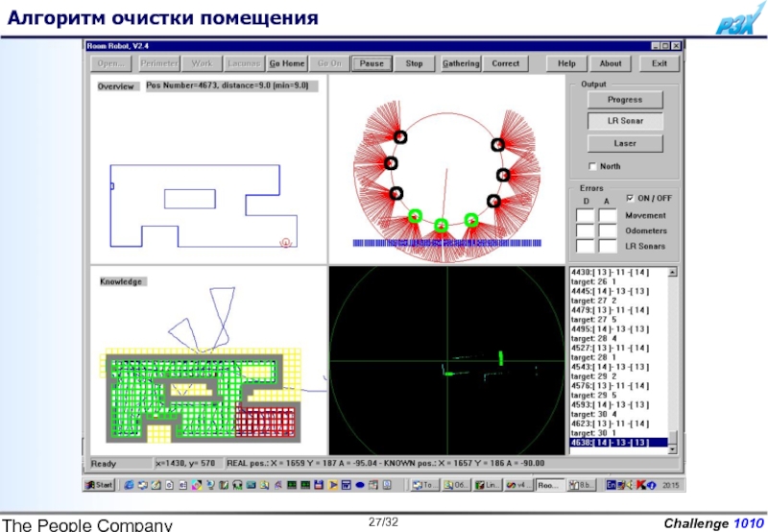The image size is (768, 532).
Task: Click the 'Pos Number=4673' status label
Action: click(232, 85)
